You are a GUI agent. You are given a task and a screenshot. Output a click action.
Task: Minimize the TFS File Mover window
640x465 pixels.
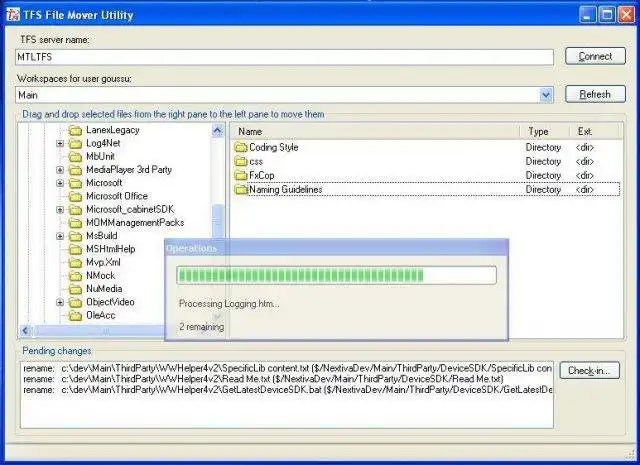point(587,15)
